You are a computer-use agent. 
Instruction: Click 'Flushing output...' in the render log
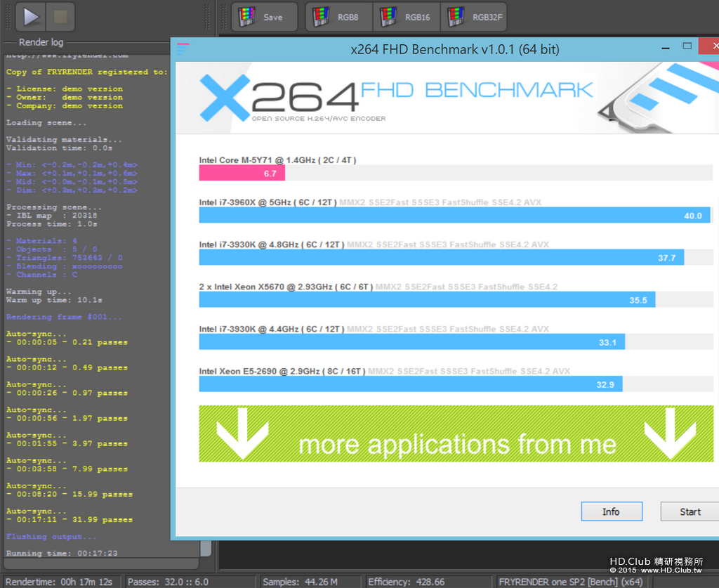pyautogui.click(x=51, y=537)
